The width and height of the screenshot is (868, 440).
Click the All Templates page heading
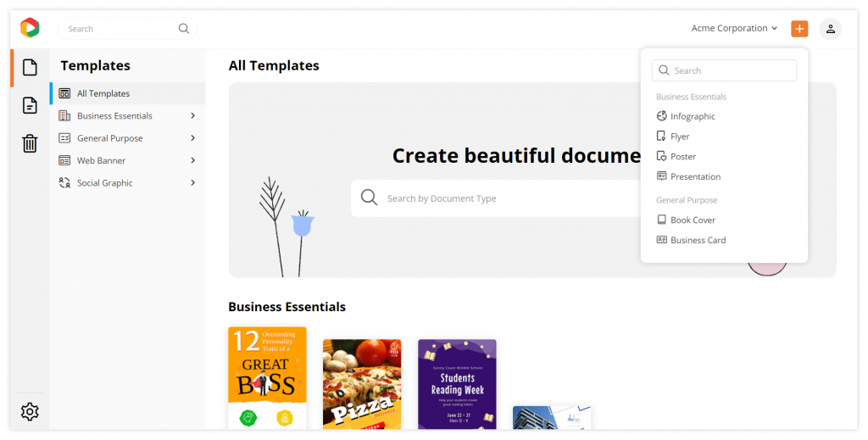(274, 65)
